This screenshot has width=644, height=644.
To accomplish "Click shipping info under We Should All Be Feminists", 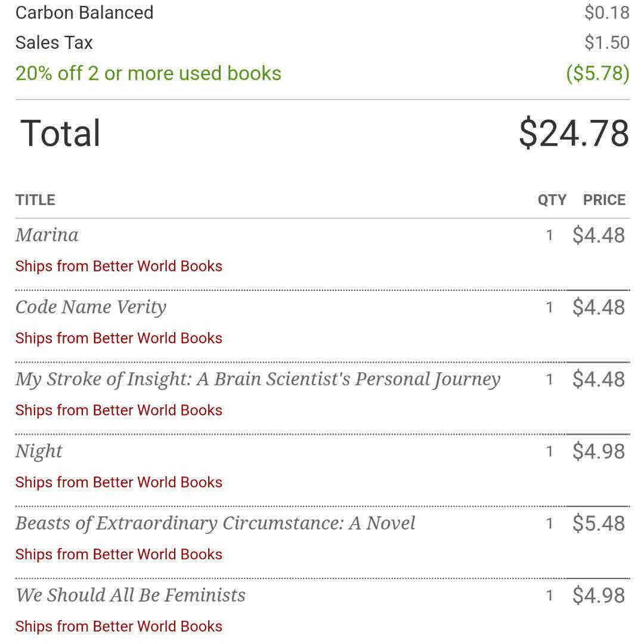I will (119, 626).
